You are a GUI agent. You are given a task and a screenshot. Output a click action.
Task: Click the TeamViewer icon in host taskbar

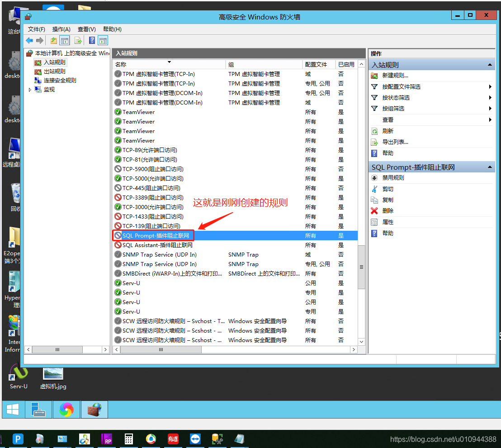(195, 439)
